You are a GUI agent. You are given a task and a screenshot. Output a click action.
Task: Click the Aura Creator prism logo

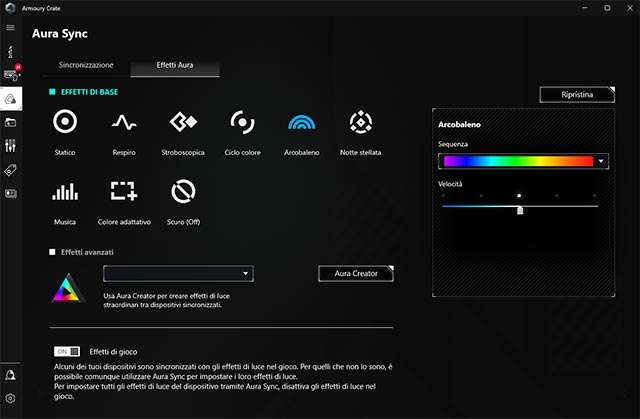[68, 288]
